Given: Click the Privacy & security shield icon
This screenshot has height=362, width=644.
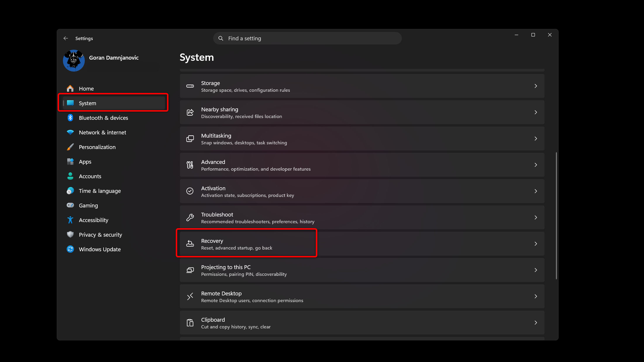Looking at the screenshot, I should tap(70, 234).
